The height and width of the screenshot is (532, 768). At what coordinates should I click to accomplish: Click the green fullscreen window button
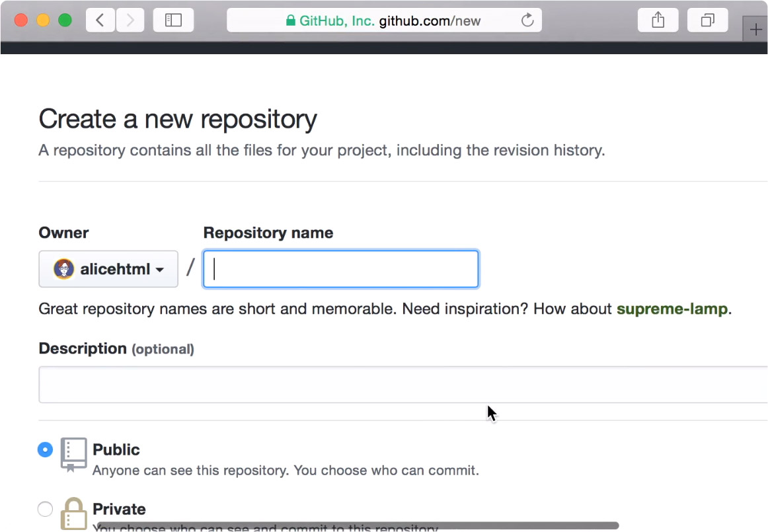click(65, 20)
